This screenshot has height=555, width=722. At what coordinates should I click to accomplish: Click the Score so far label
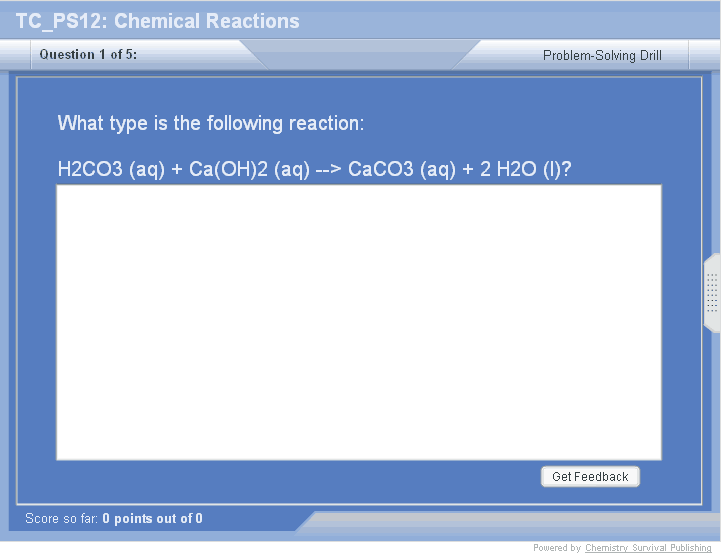pyautogui.click(x=62, y=519)
